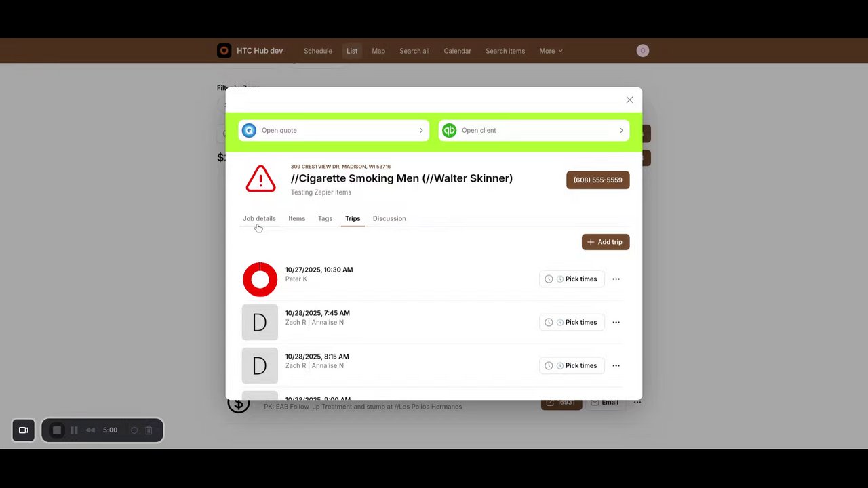Open the Calendar page
The width and height of the screenshot is (868, 488).
[457, 51]
